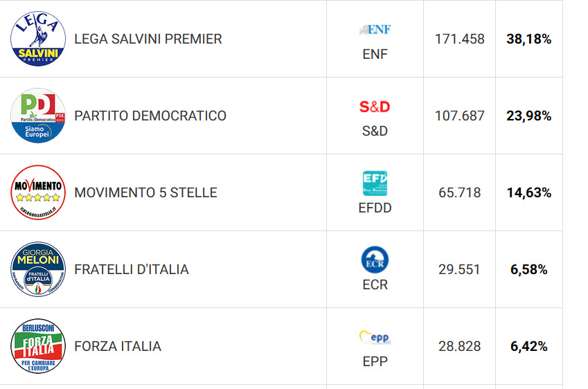Select the FORZA ITALIA party name
This screenshot has height=389, width=588.
118,346
